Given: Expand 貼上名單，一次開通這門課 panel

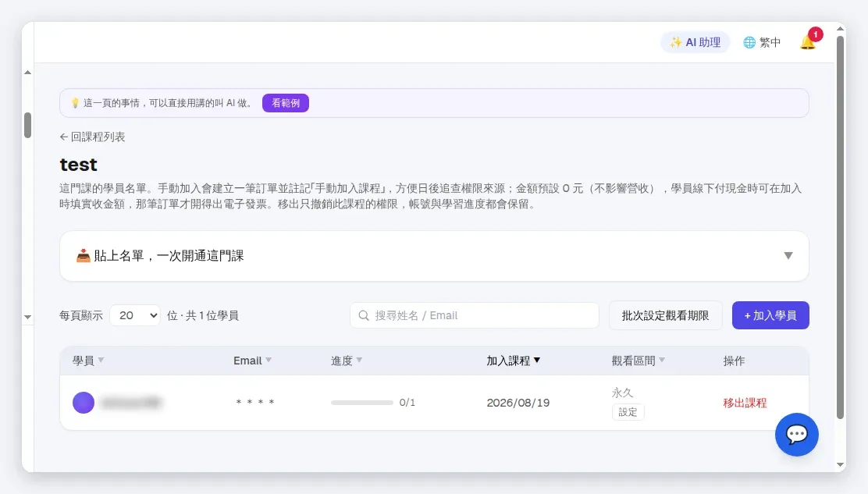Looking at the screenshot, I should point(434,255).
